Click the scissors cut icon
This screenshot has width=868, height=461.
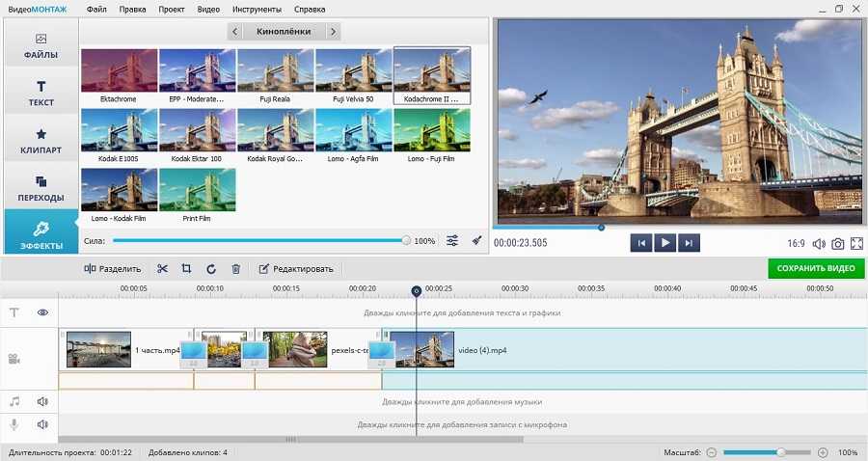coord(162,269)
